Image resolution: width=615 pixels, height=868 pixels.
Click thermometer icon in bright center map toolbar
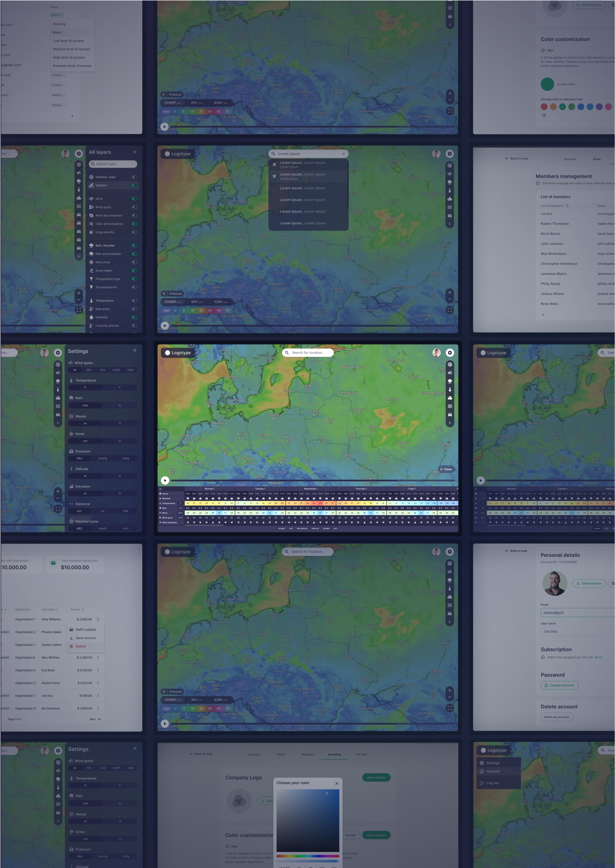tap(450, 389)
